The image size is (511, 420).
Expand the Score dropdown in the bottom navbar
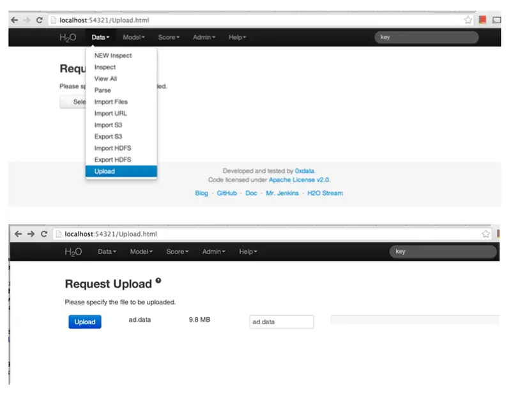(x=178, y=251)
